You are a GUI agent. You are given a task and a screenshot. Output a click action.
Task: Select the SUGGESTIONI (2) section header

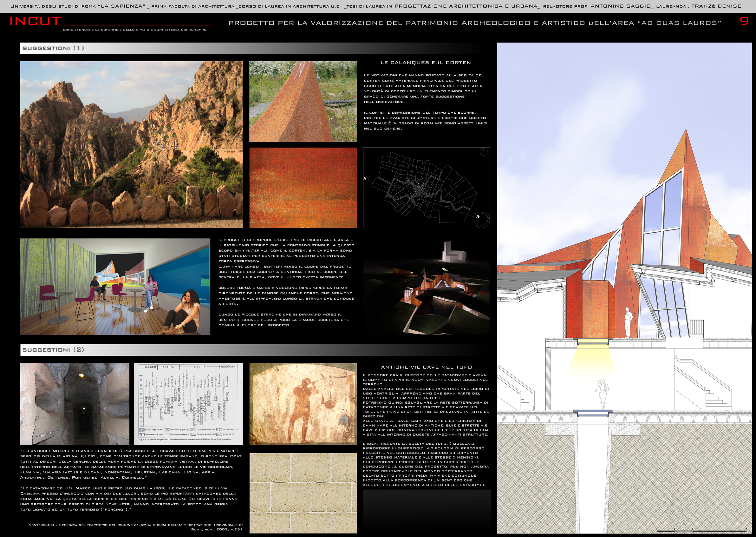(53, 349)
